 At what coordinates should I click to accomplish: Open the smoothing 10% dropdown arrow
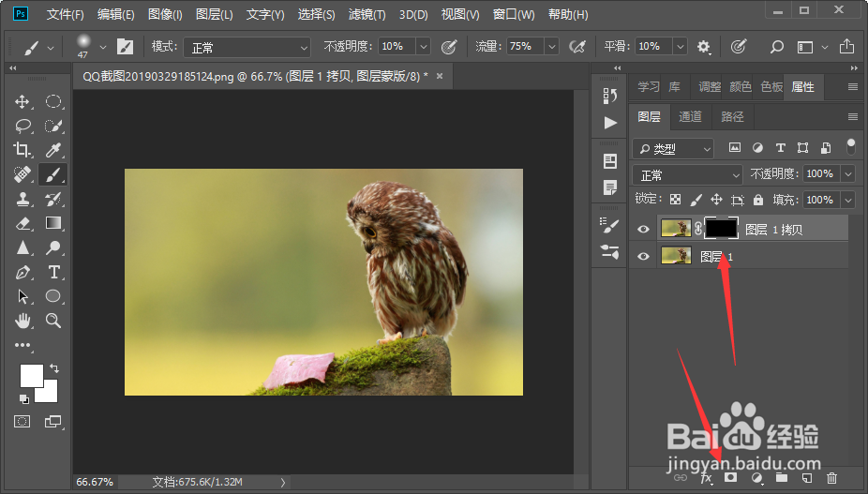click(681, 47)
